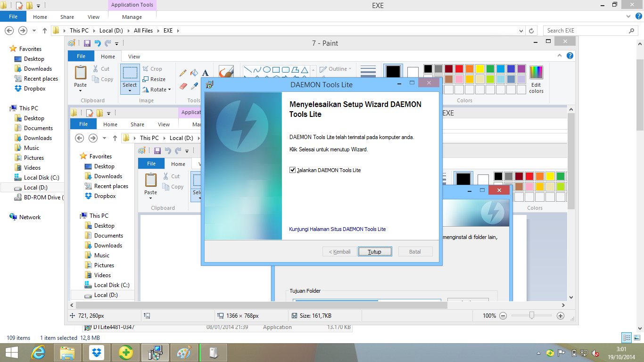Open the Select dropdown arrow in Paint
Viewport: 644px width, 362px height.
[x=130, y=90]
